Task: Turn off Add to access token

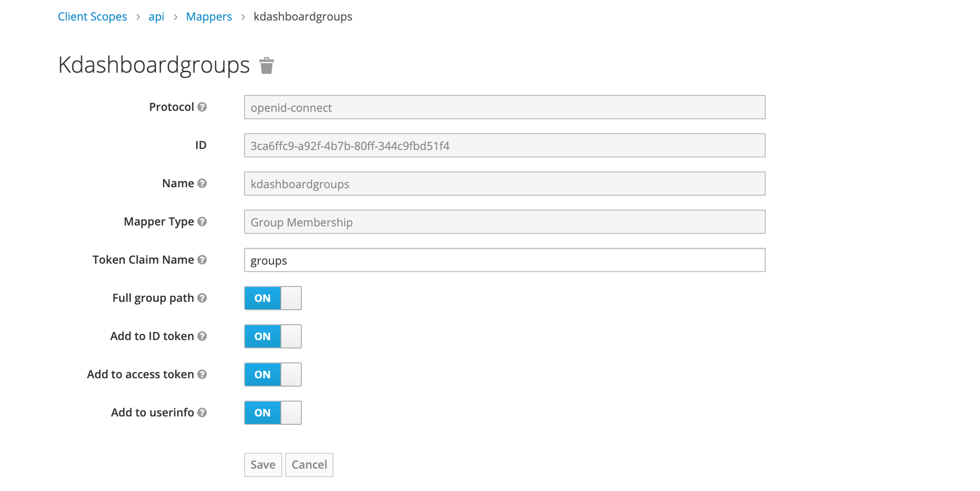Action: pyautogui.click(x=272, y=375)
